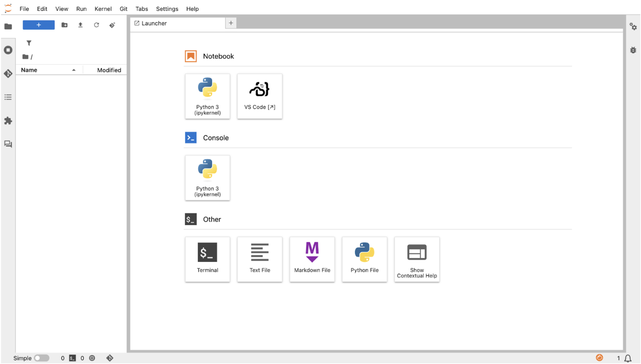Refresh the file browser list

coord(96,25)
